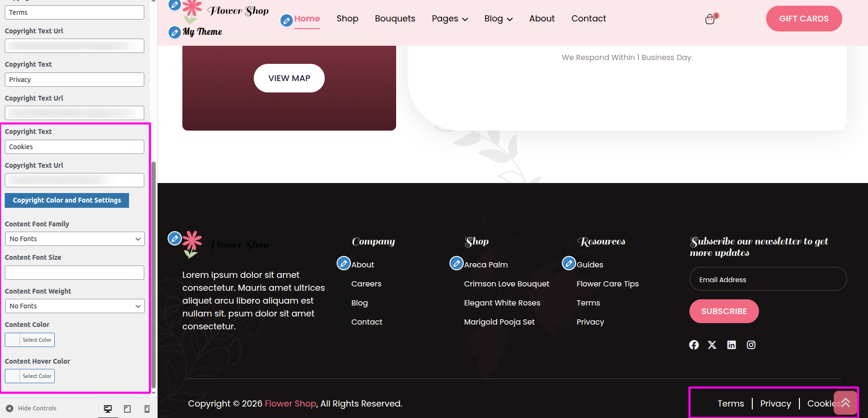This screenshot has height=418, width=868.
Task: Open the Contact menu item
Action: (x=589, y=19)
